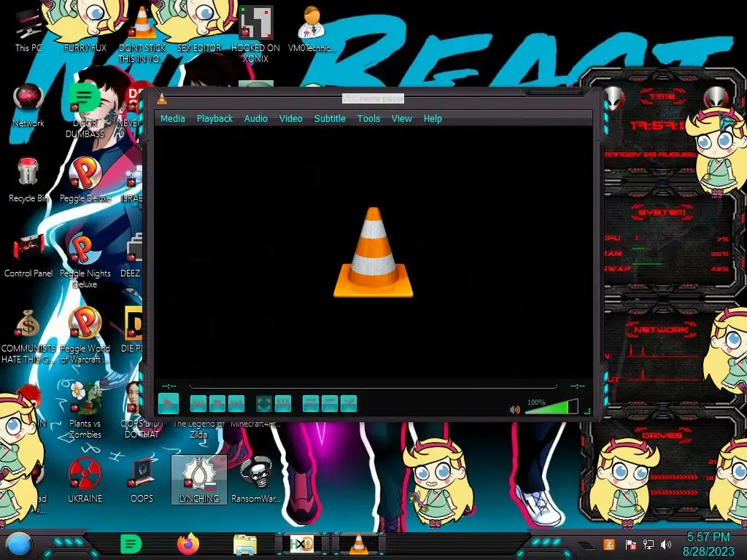This screenshot has height=560, width=747.
Task: Adjust the VLC green volume slider
Action: click(x=551, y=407)
